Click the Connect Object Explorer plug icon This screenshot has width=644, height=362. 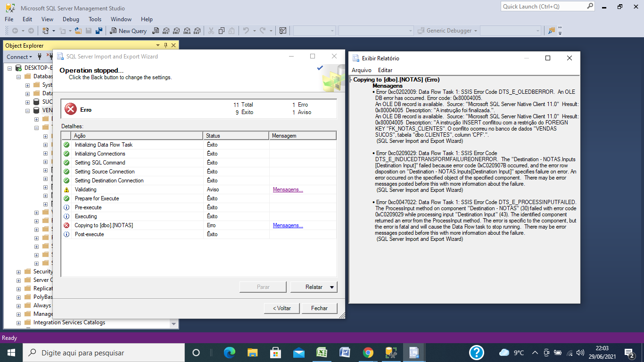tap(40, 57)
